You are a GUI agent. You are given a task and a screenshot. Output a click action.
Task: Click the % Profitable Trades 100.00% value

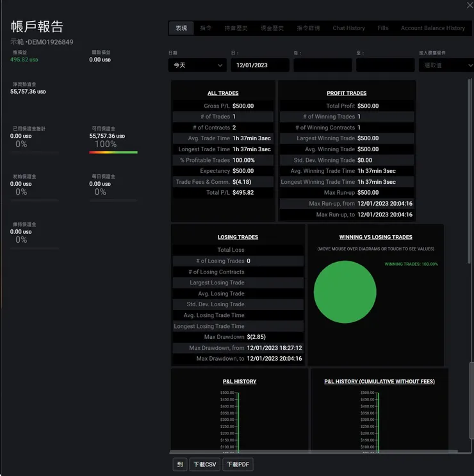click(x=243, y=160)
